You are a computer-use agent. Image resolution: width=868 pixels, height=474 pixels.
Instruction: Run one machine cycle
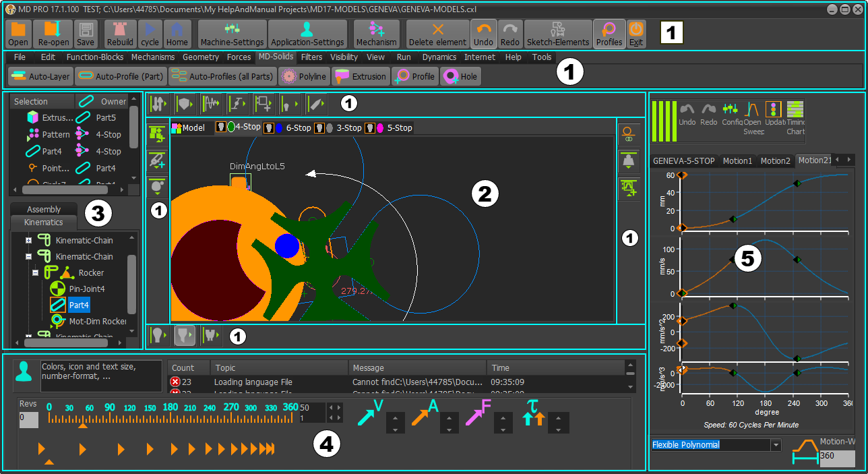pyautogui.click(x=150, y=34)
